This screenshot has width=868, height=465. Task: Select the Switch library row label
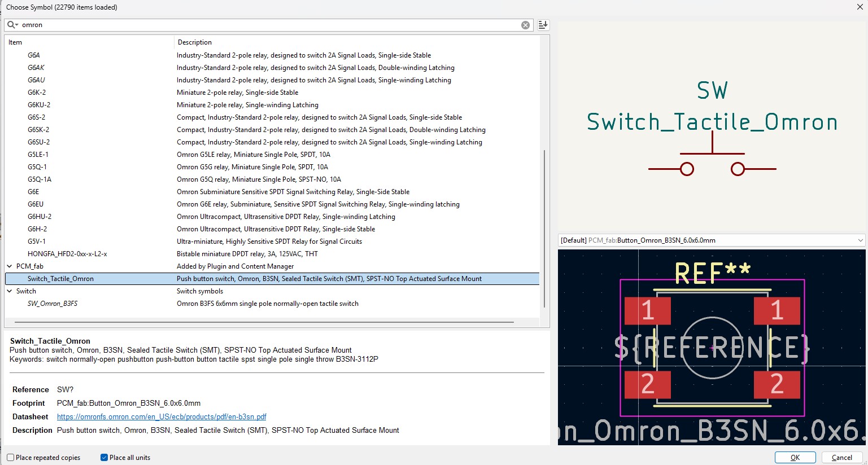coord(26,291)
